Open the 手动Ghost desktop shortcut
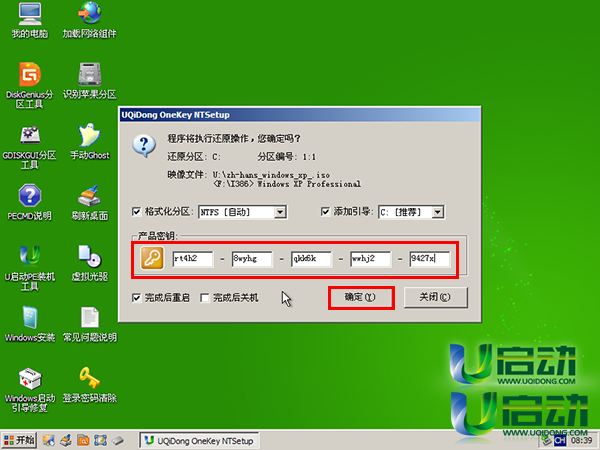 pyautogui.click(x=90, y=135)
